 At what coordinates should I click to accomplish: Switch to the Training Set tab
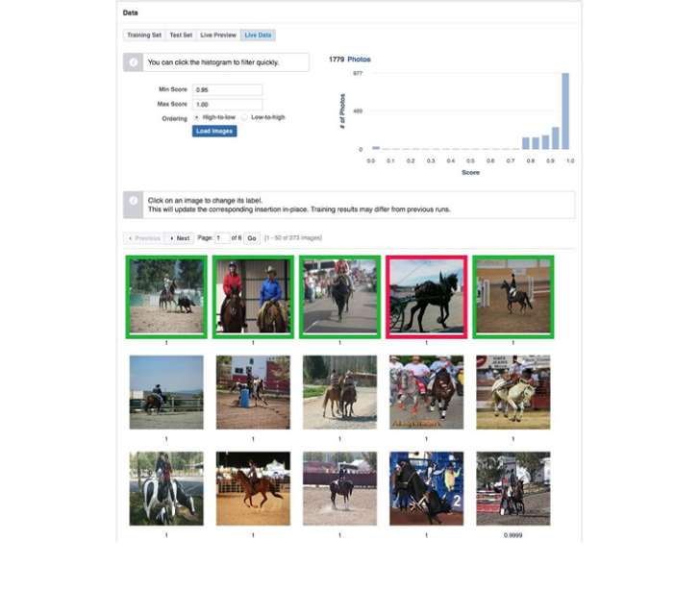pos(144,36)
